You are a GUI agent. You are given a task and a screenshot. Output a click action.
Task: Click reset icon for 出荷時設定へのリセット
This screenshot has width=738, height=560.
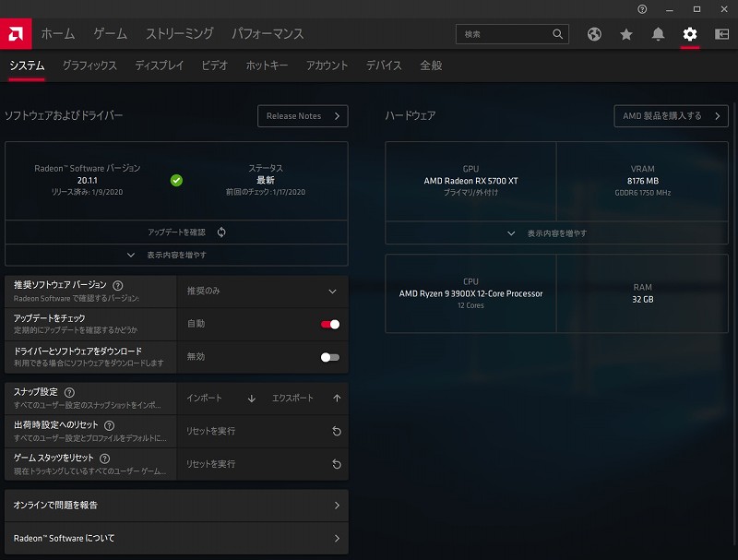337,431
